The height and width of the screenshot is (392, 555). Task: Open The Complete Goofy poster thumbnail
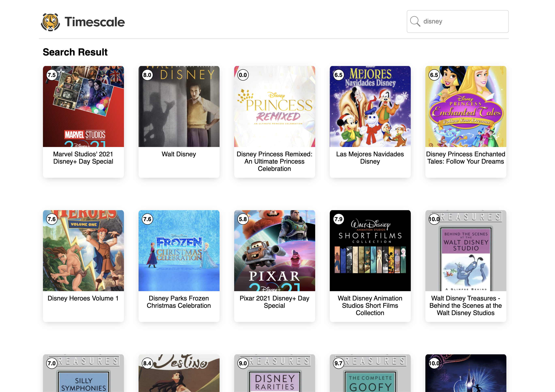pos(370,374)
